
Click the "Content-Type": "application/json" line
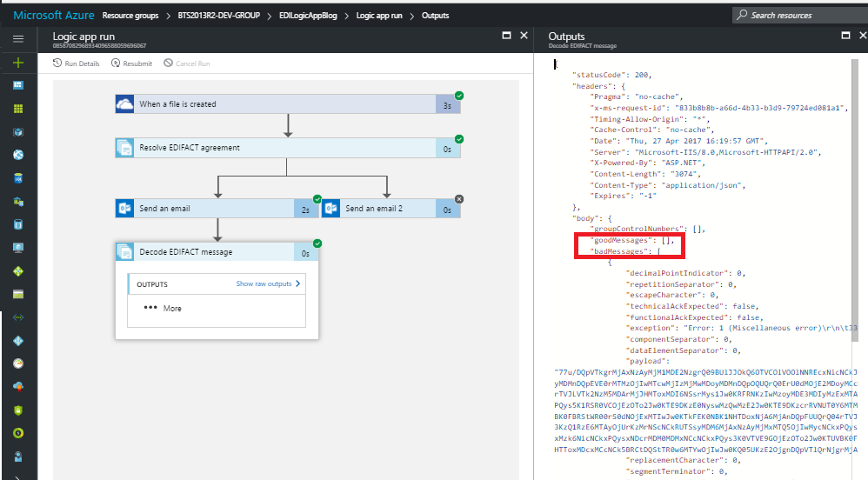668,185
